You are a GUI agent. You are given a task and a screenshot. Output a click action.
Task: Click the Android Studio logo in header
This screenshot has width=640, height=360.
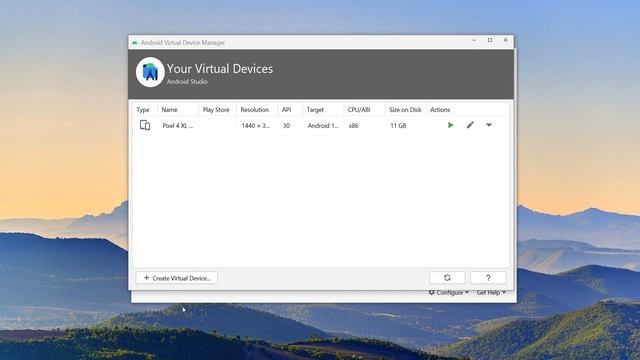click(150, 72)
